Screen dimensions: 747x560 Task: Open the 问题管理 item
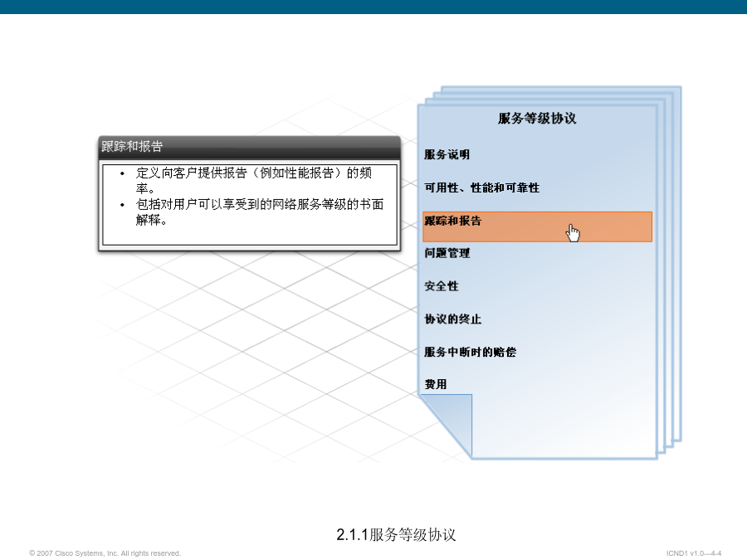447,253
